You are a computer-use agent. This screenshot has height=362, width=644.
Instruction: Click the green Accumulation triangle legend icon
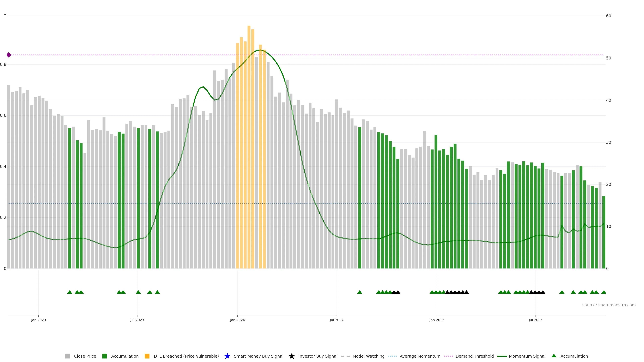click(554, 356)
